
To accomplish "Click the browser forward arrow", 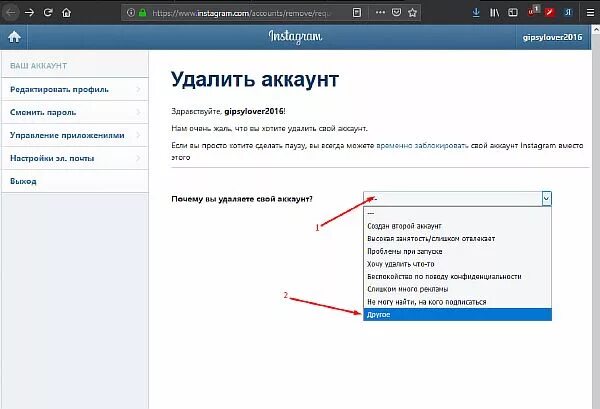I will [29, 13].
